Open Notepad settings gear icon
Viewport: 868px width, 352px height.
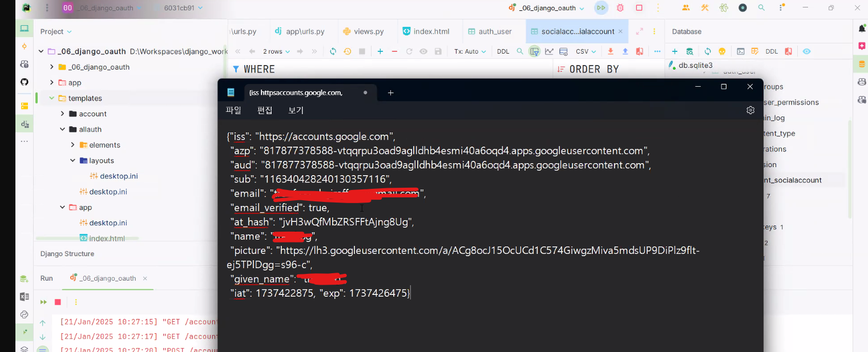(750, 110)
